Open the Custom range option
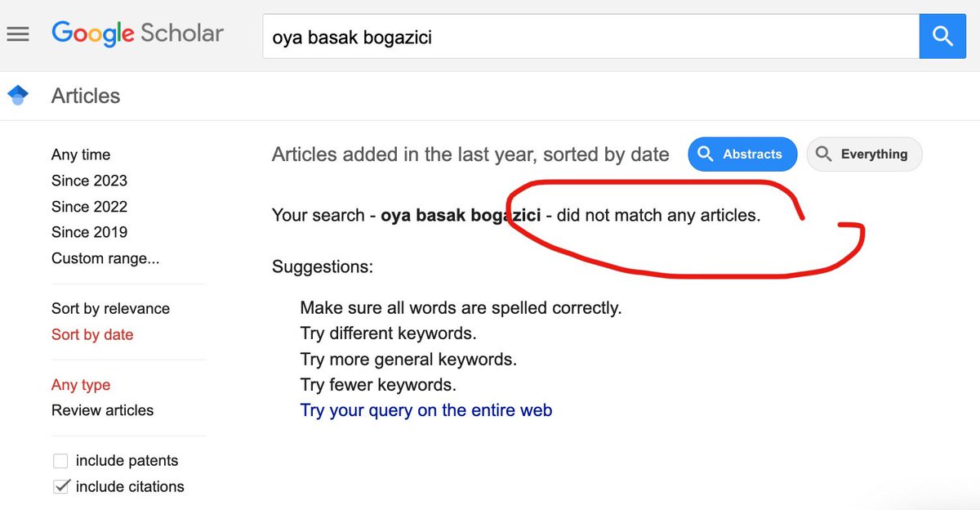Screen dimensions: 980x510 105,258
